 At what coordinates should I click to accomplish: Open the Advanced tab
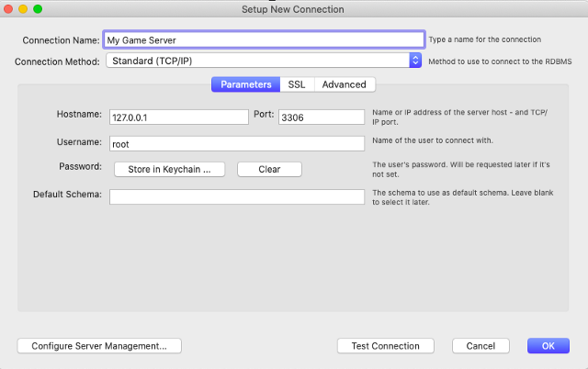[345, 84]
